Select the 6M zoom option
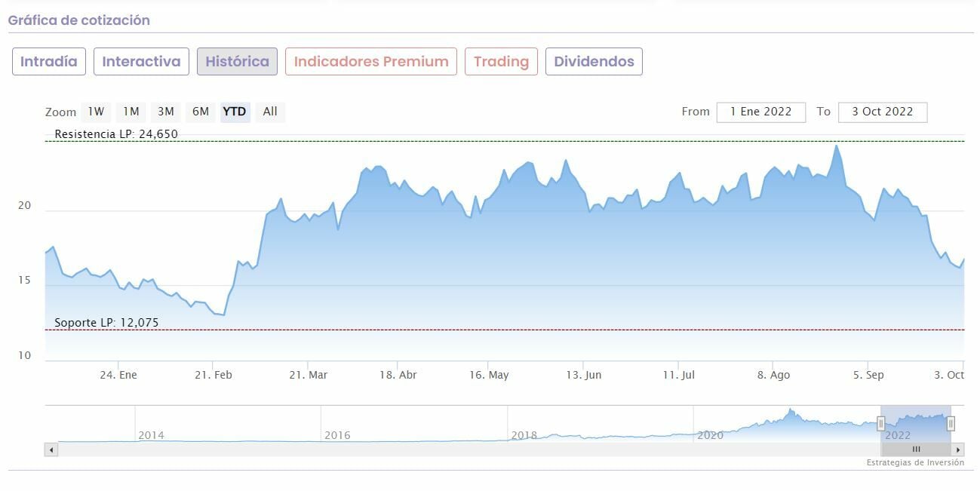 tap(201, 112)
